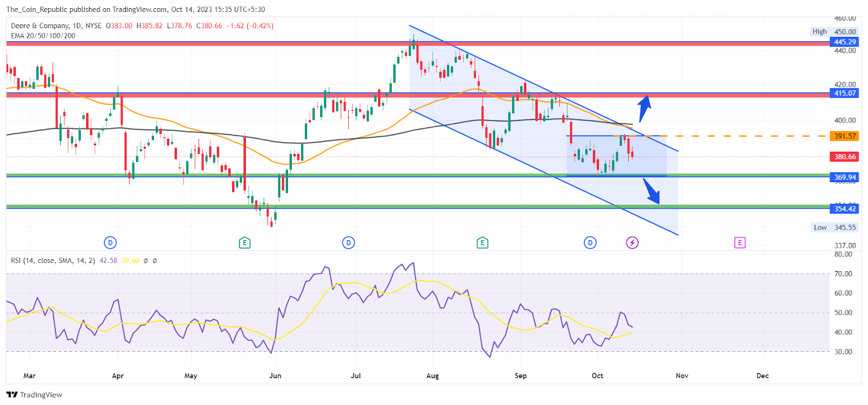The image size is (868, 405).
Task: Open the green earnings E marker between May and Jun
Action: click(x=244, y=243)
